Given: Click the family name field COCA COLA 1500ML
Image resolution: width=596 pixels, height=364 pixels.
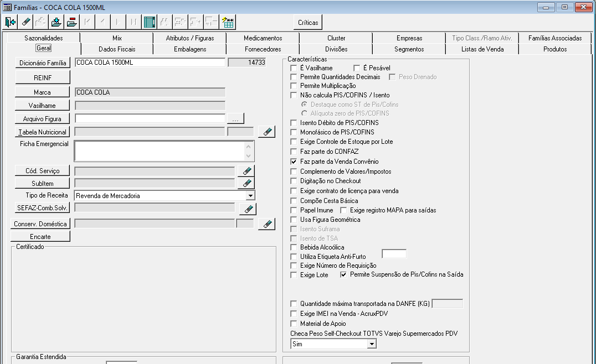Looking at the screenshot, I should click(150, 63).
